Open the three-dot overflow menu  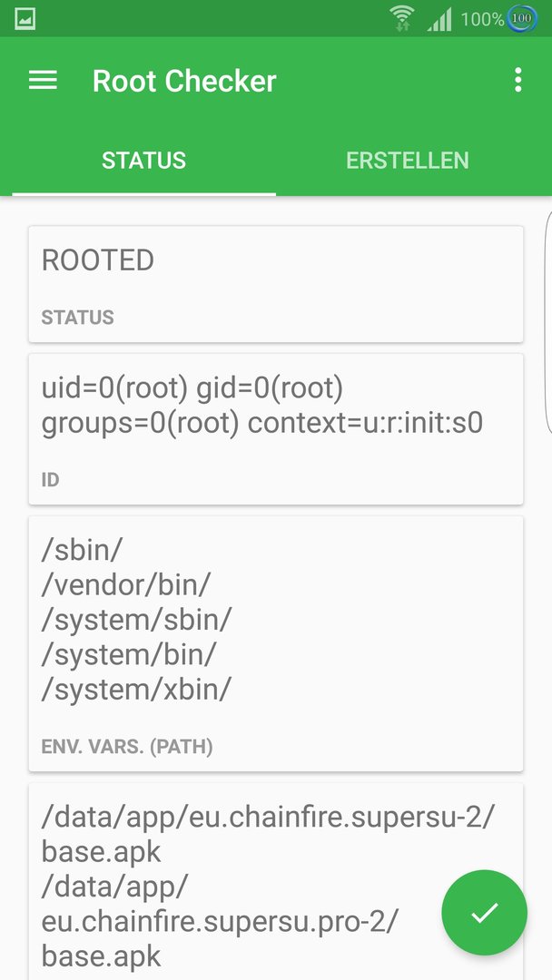coord(517,80)
